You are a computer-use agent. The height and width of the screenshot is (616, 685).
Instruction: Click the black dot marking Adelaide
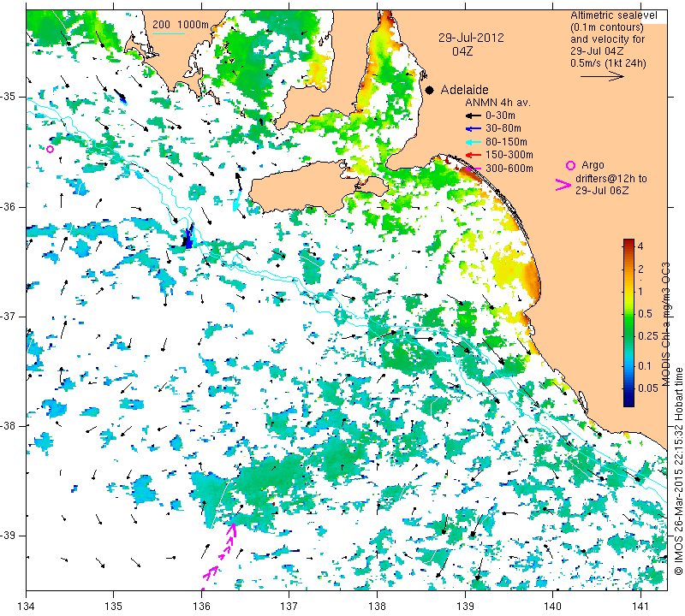pyautogui.click(x=430, y=90)
